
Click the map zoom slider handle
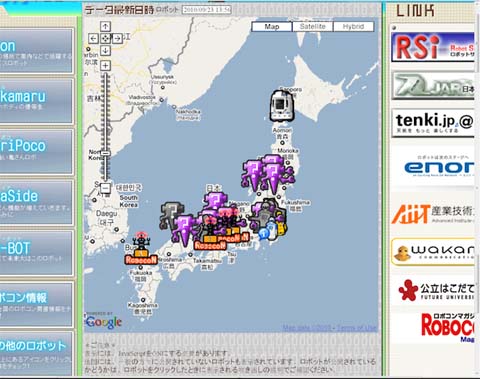point(105,153)
